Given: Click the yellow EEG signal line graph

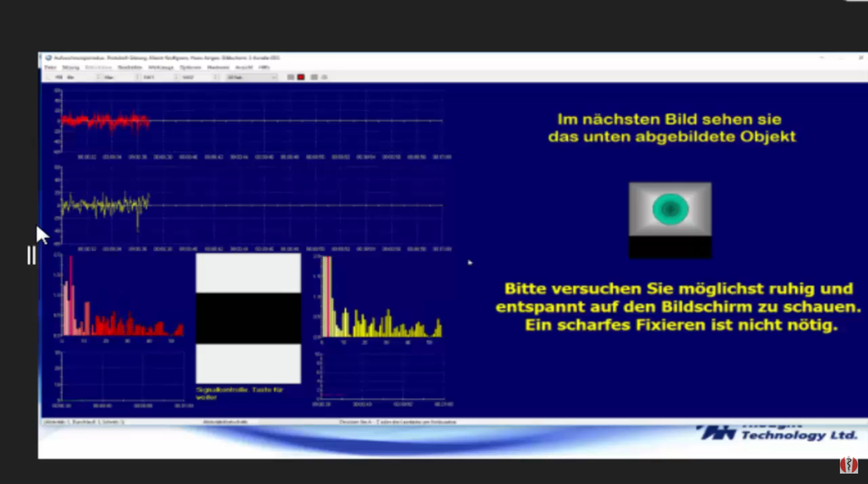Looking at the screenshot, I should coord(252,206).
